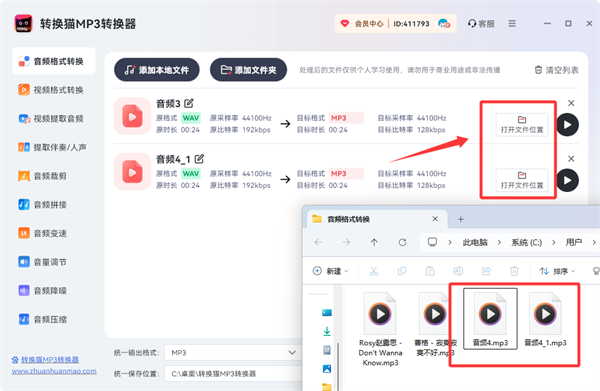Click the 统一保存位置 path field
The image size is (600, 391).
tap(233, 374)
